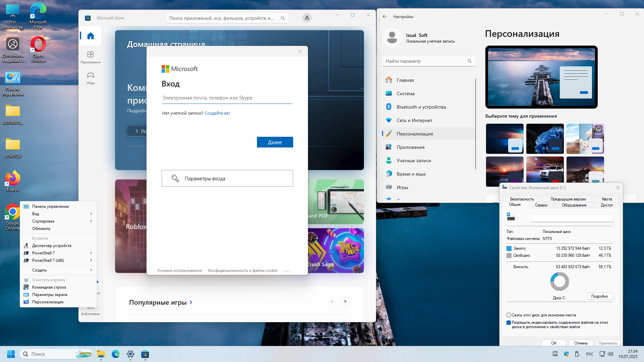Open Bluetooth и устройства in Settings
The image size is (644, 362).
[429, 107]
